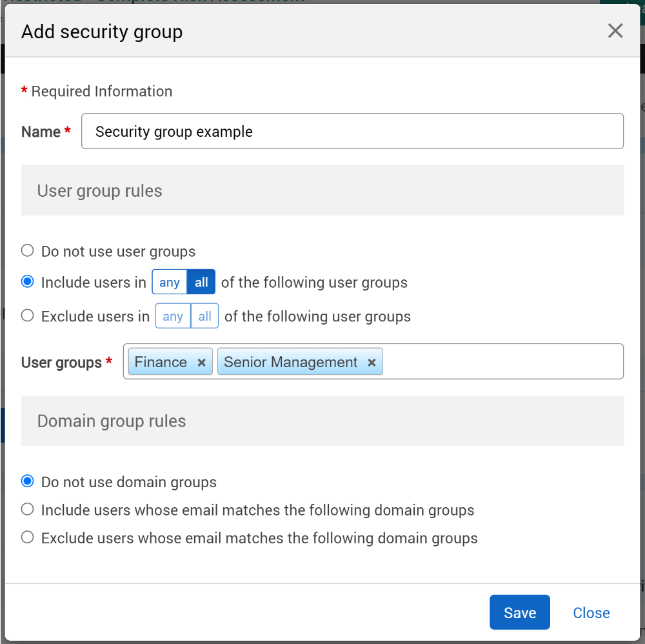Select the Do not use domain groups option

[x=28, y=481]
